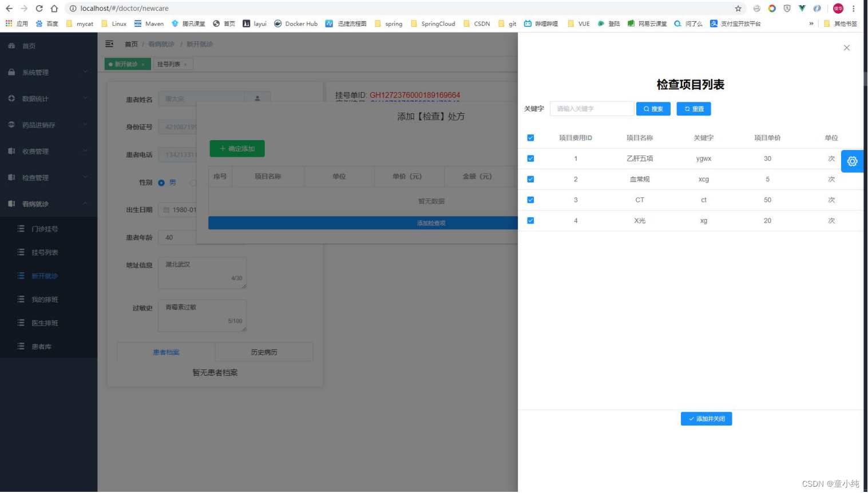Click the green 确定添加 button
The width and height of the screenshot is (868, 493).
pos(237,149)
